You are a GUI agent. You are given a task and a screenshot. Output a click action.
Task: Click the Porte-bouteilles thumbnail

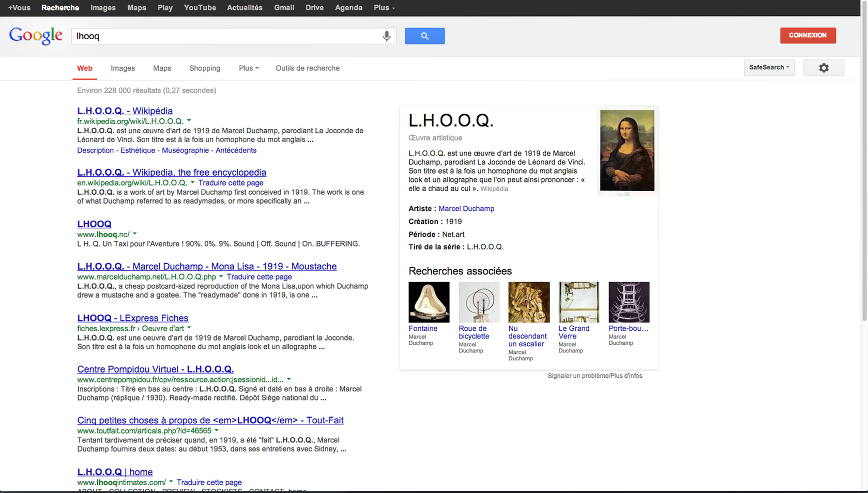pyautogui.click(x=629, y=302)
